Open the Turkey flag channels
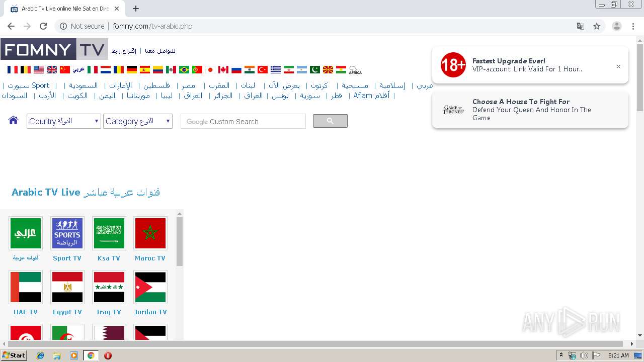This screenshot has height=362, width=644. 263,70
